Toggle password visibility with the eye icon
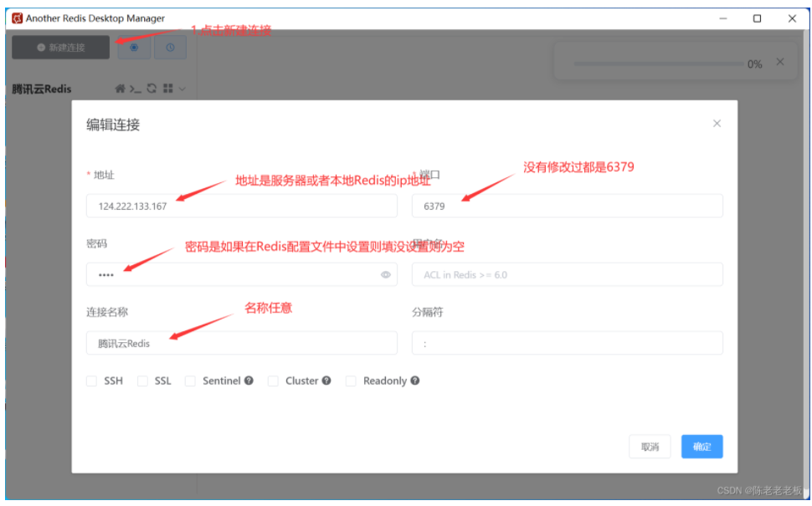 [x=385, y=273]
